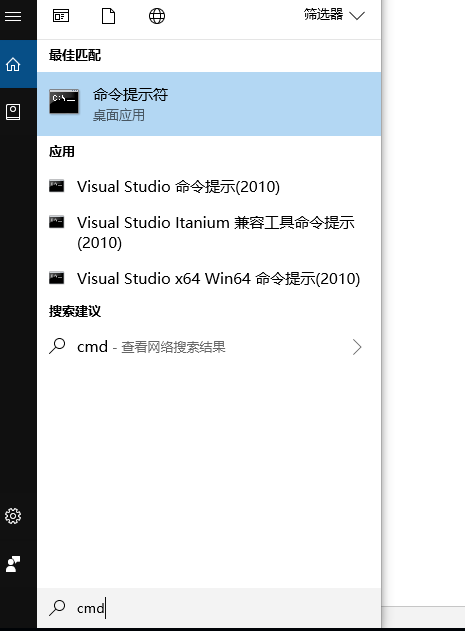This screenshot has width=465, height=631.
Task: Open the hamburger menu in the sidebar
Action: pyautogui.click(x=13, y=16)
